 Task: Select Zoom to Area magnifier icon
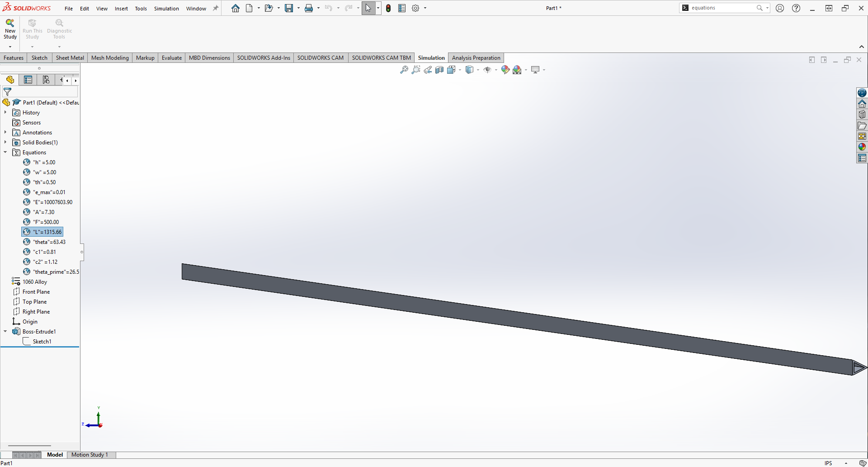pos(416,70)
